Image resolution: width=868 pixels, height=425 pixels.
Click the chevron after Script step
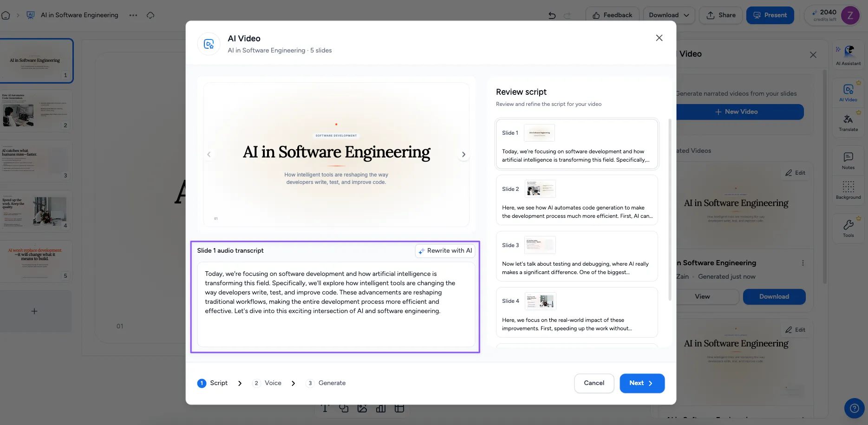pos(240,383)
